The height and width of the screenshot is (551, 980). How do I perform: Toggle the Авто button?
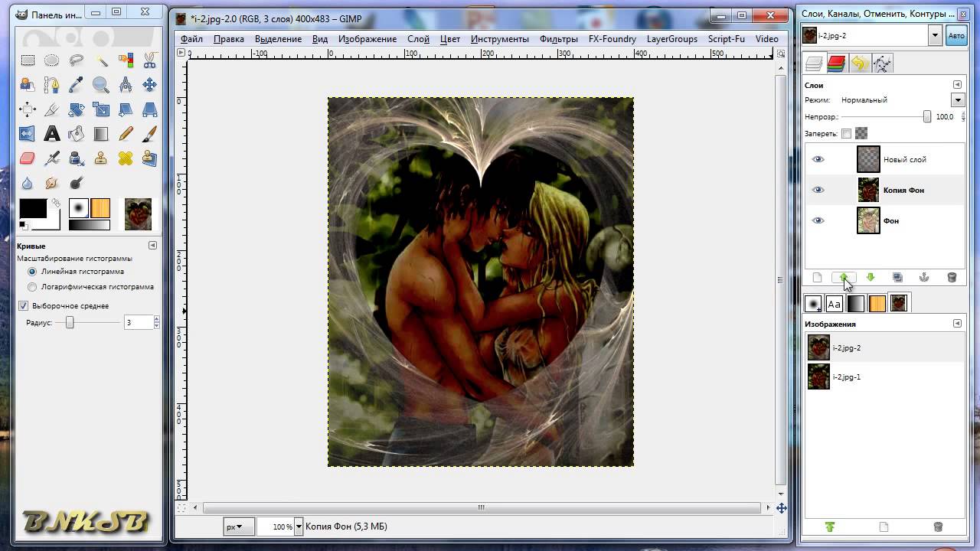point(956,35)
